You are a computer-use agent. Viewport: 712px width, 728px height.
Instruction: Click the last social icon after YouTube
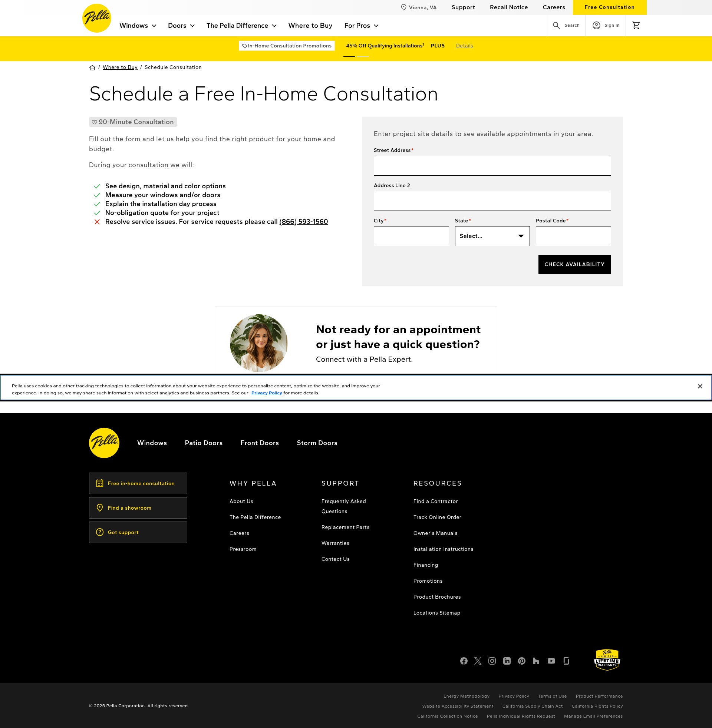[566, 661]
